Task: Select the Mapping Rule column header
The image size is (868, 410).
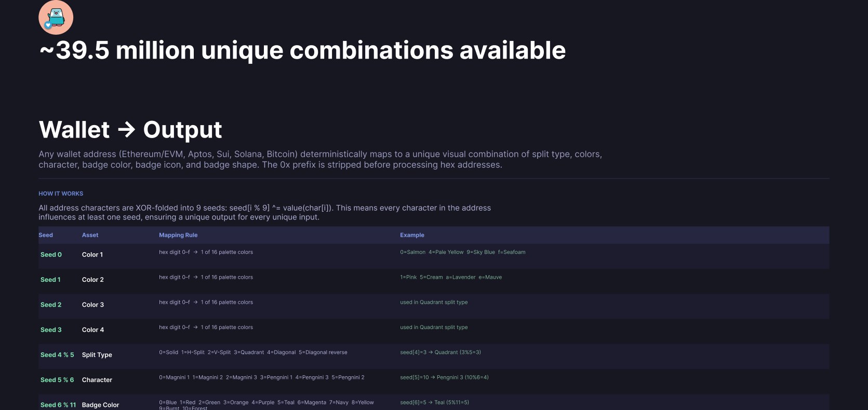Action: 178,235
